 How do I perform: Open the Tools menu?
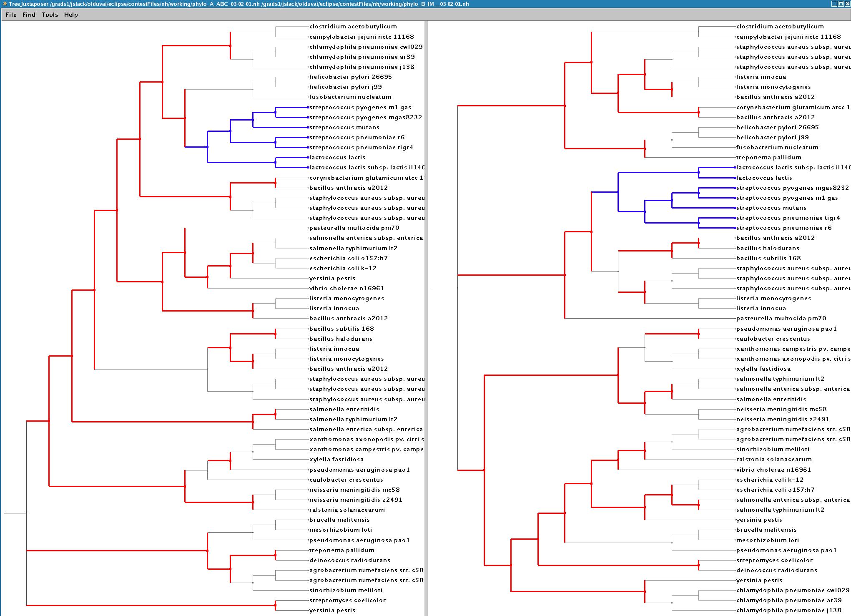click(50, 15)
